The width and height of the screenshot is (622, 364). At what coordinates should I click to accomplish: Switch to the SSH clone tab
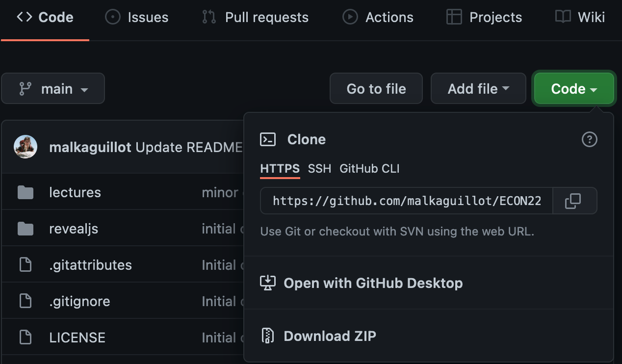coord(319,169)
